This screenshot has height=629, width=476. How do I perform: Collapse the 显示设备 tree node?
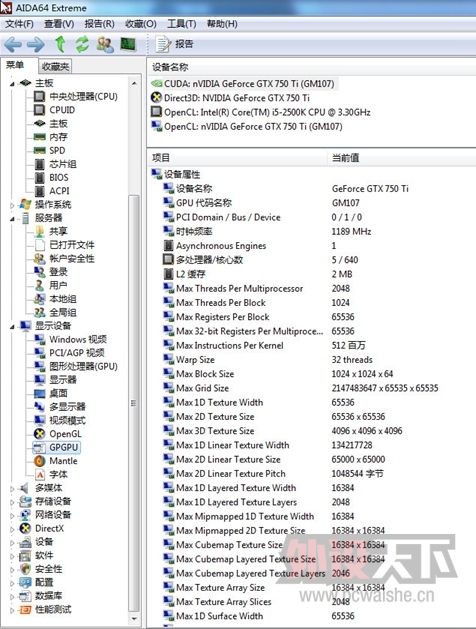[x=12, y=327]
